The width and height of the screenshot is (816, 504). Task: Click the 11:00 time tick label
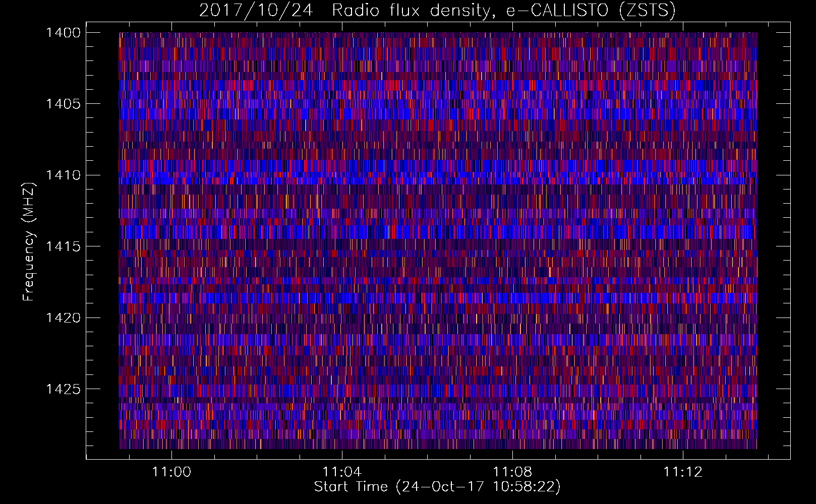(x=172, y=472)
